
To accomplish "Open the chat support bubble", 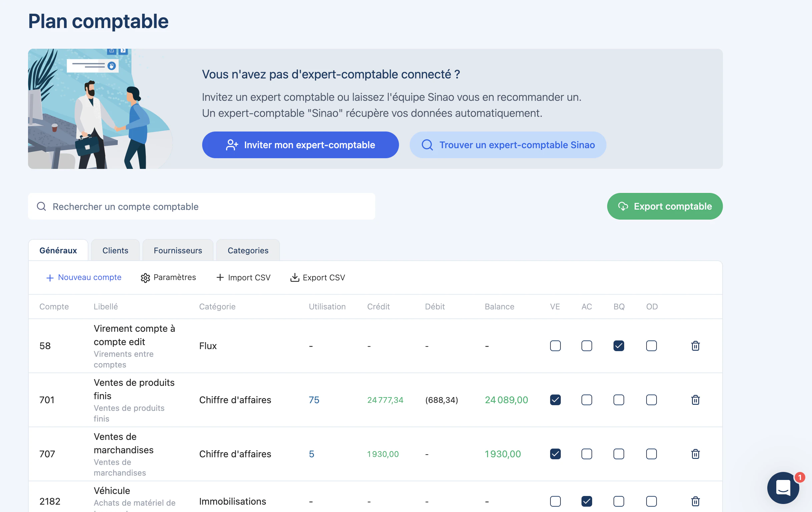I will 783,487.
